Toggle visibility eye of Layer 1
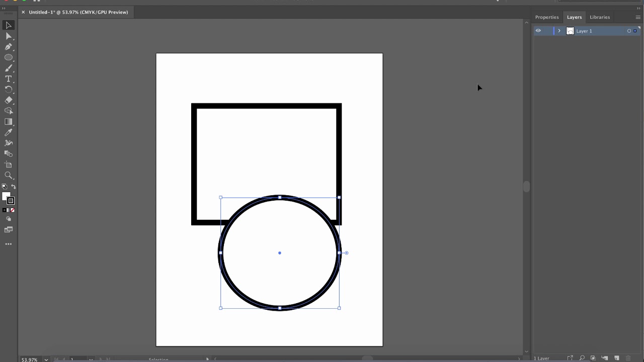The height and width of the screenshot is (362, 644). point(538,31)
